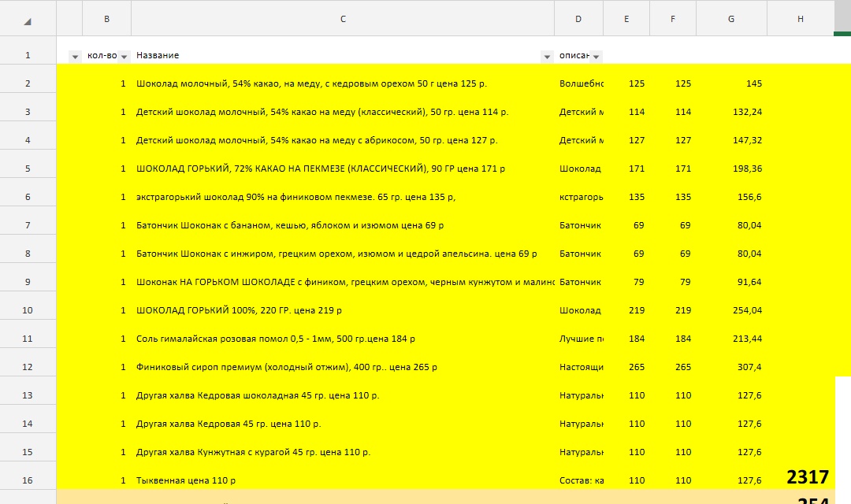Open the filter arrow left of кол-во

click(75, 57)
